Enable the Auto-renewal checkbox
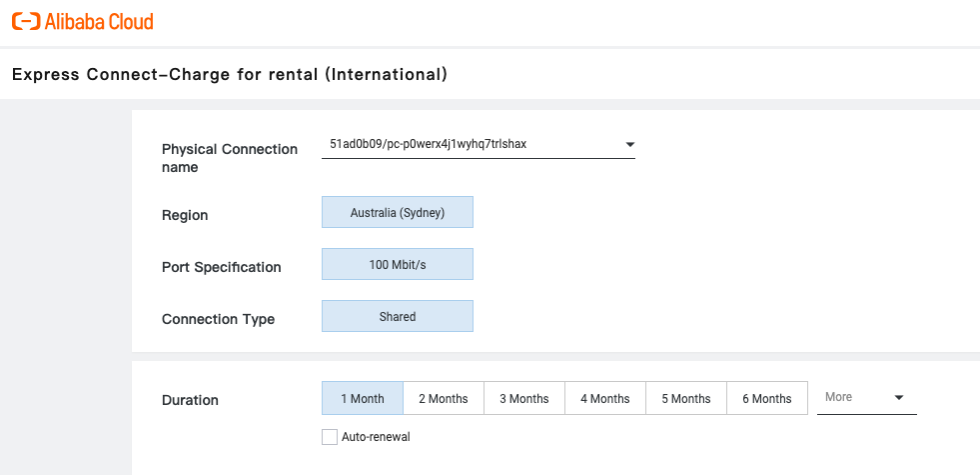This screenshot has height=475, width=980. point(330,437)
